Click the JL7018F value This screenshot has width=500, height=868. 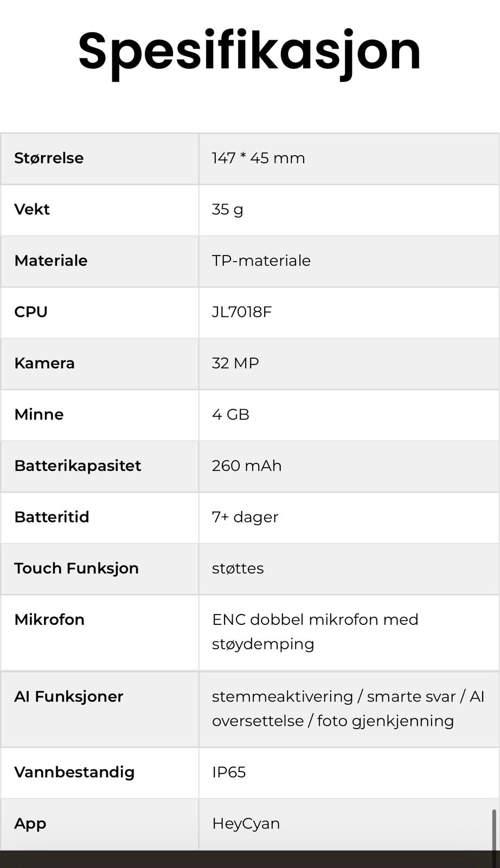coord(241,312)
